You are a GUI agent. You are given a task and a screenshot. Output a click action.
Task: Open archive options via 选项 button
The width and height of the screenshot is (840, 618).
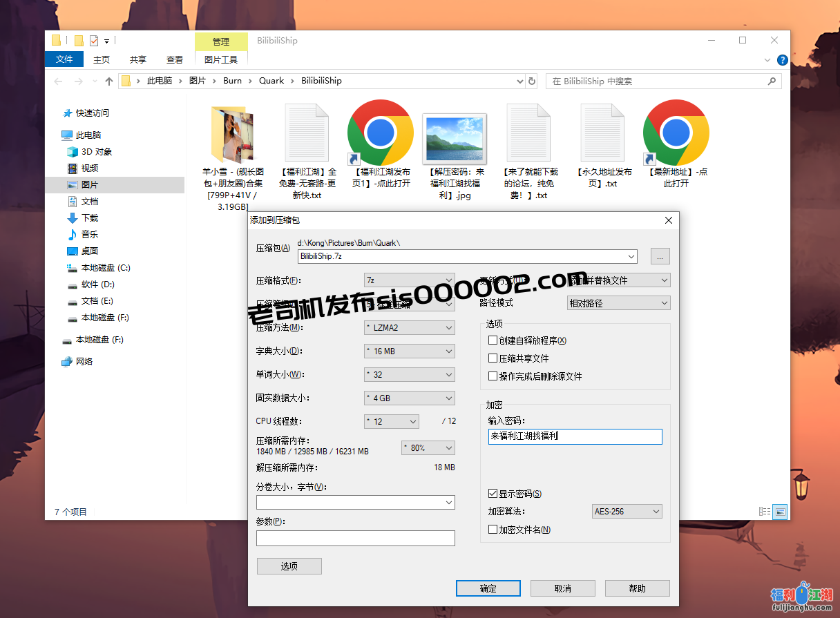[289, 566]
